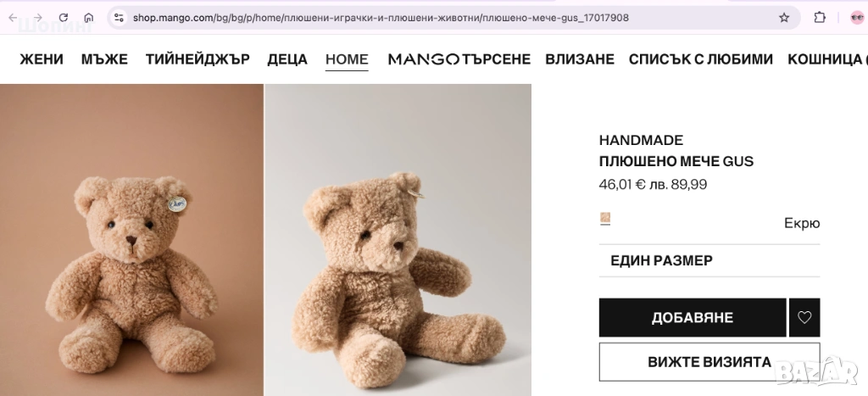Click the ВИЖТЕ ВИЗИЯТА button
Viewport: 868px width, 396px height.
[x=709, y=362]
